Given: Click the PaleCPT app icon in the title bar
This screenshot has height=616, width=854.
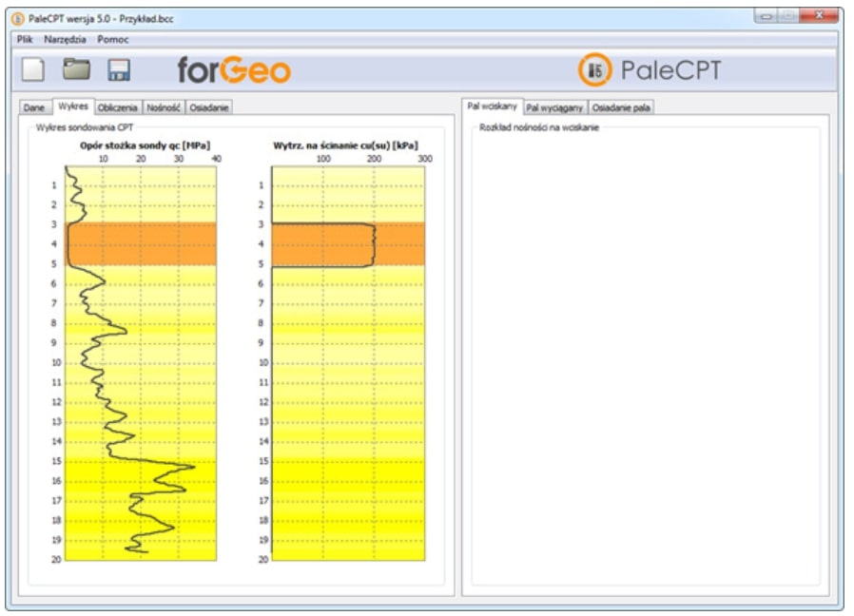Looking at the screenshot, I should 19,18.
